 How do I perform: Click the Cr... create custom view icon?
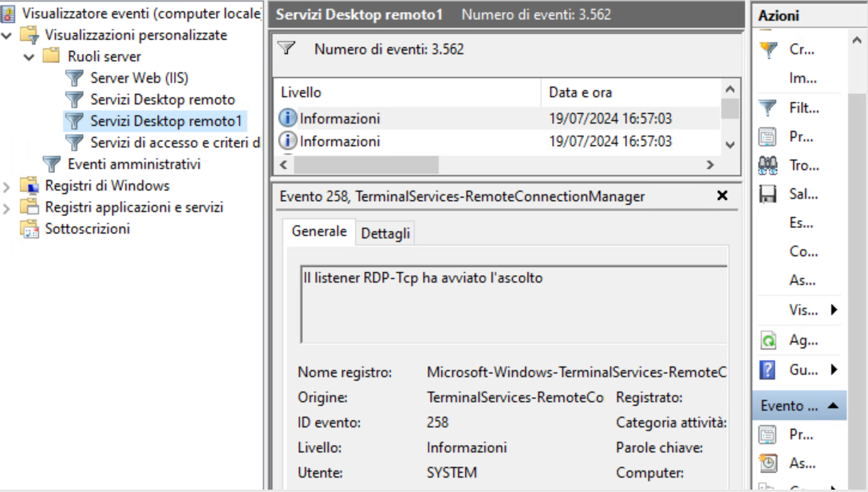click(x=768, y=49)
